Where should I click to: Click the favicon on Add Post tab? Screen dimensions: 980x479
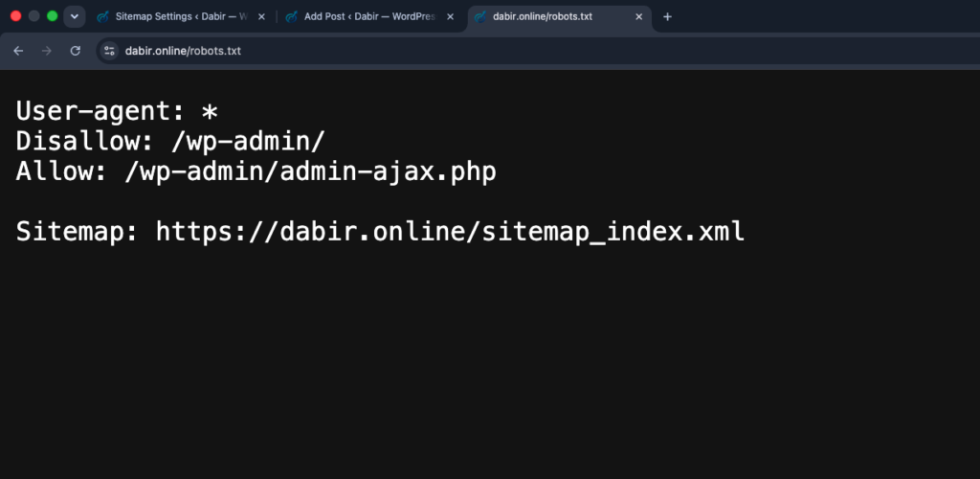[291, 17]
